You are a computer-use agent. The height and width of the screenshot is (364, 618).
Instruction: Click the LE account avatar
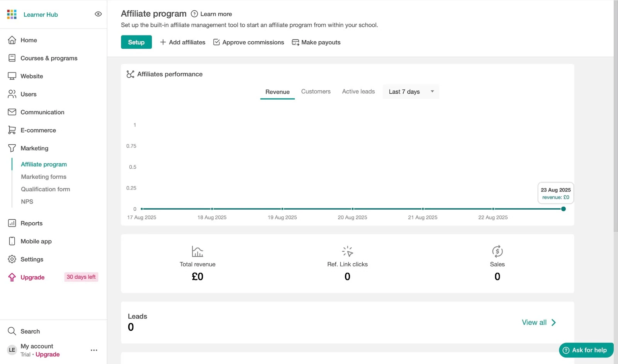pos(12,350)
